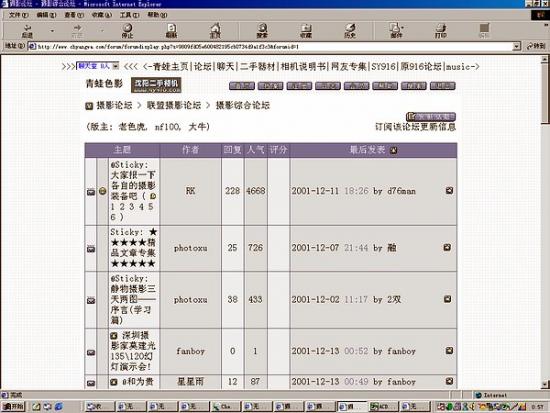Go back with the 后退 toolbar button
Viewport: 550px width, 413px height.
coord(27,31)
